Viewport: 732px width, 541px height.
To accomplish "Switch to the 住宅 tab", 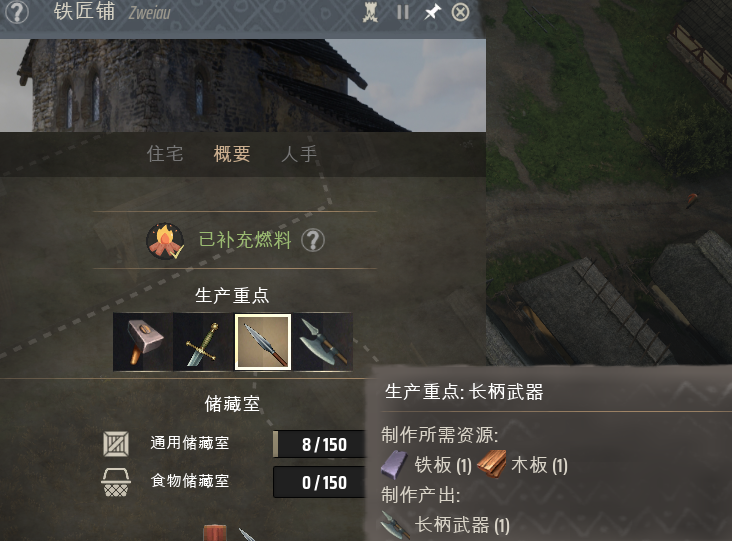I will [x=165, y=154].
